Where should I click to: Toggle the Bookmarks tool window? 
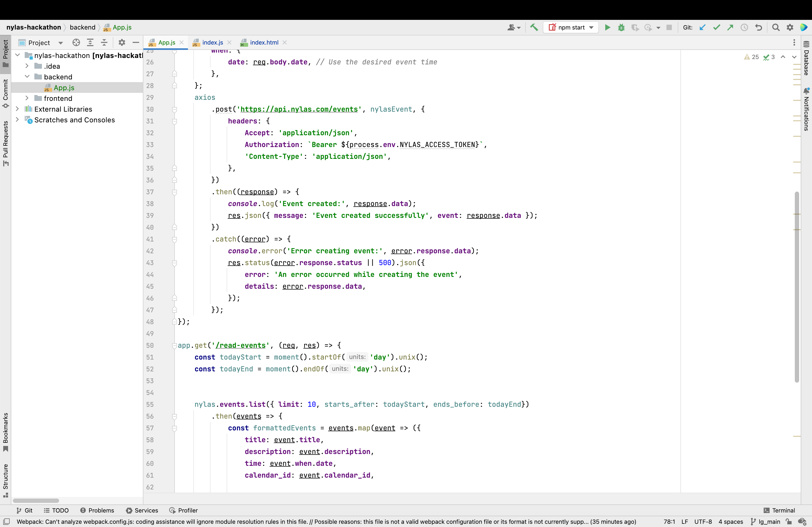click(5, 432)
